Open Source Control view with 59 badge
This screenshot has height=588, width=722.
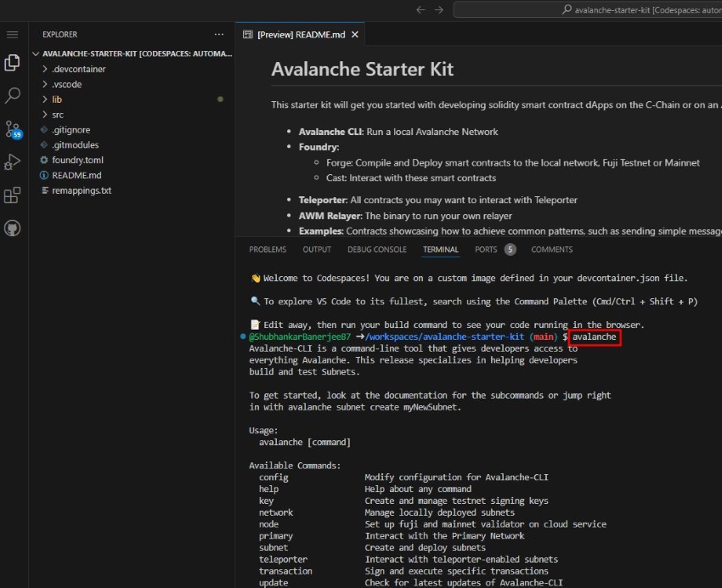[x=13, y=129]
